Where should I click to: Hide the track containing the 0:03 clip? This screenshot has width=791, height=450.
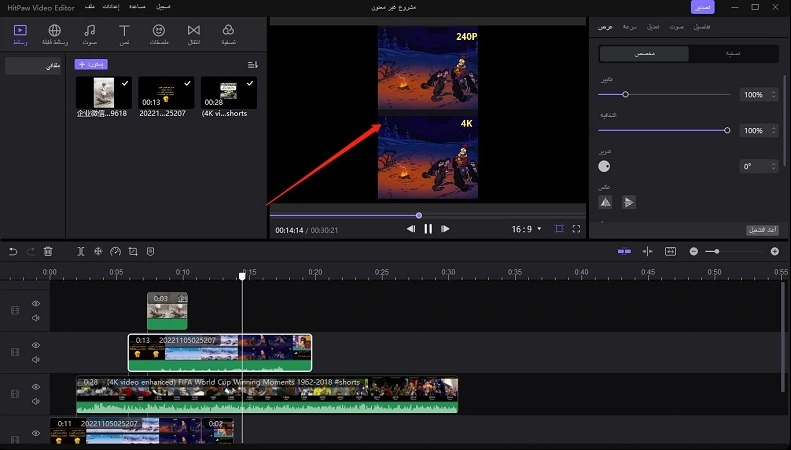coord(36,303)
